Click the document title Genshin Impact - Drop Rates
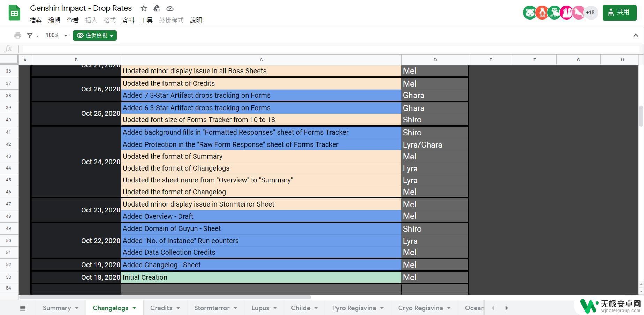The image size is (644, 315). click(x=81, y=8)
